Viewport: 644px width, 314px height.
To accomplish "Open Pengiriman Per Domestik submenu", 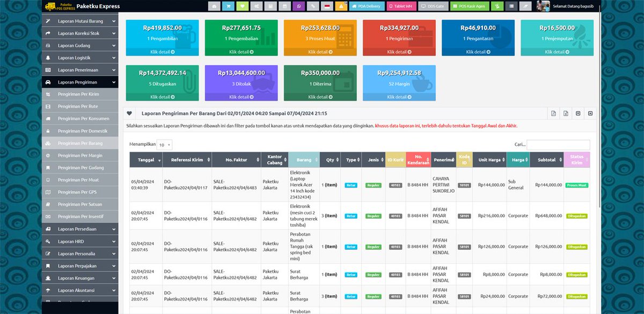I will pyautogui.click(x=80, y=131).
